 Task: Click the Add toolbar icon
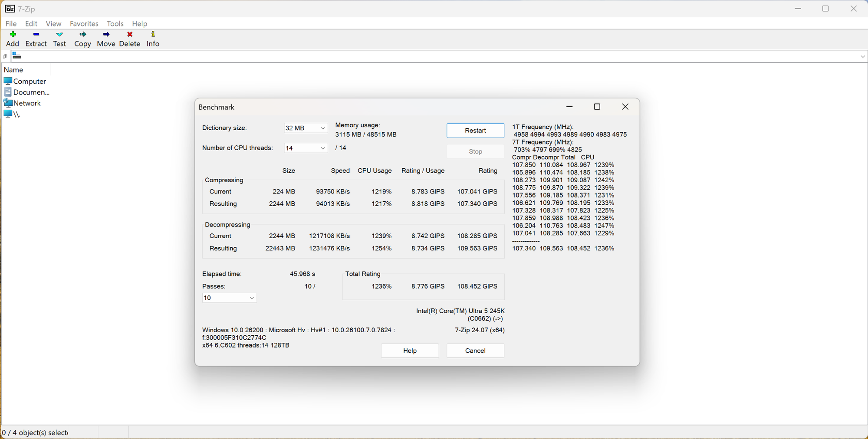point(13,35)
